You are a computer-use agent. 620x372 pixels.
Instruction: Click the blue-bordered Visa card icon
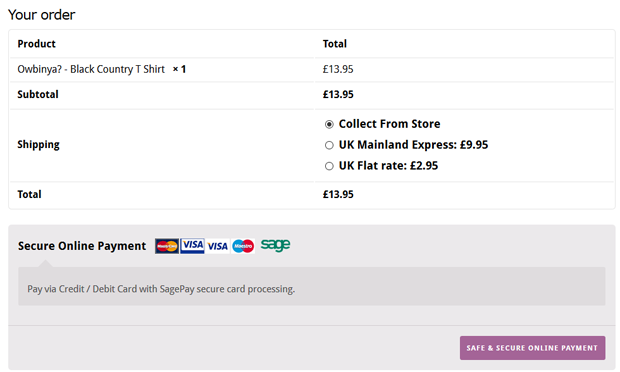[x=193, y=246]
